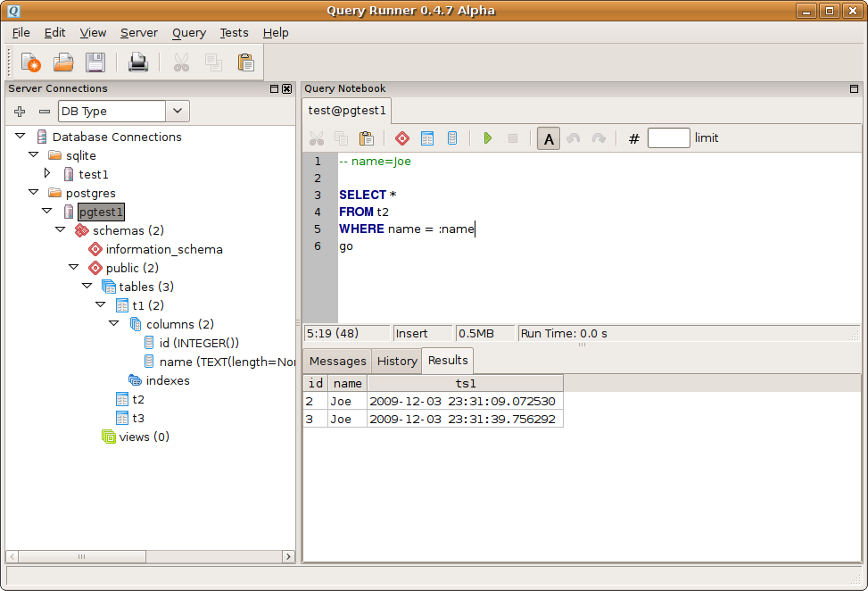Run the query with the green play button
868x591 pixels.
click(488, 137)
